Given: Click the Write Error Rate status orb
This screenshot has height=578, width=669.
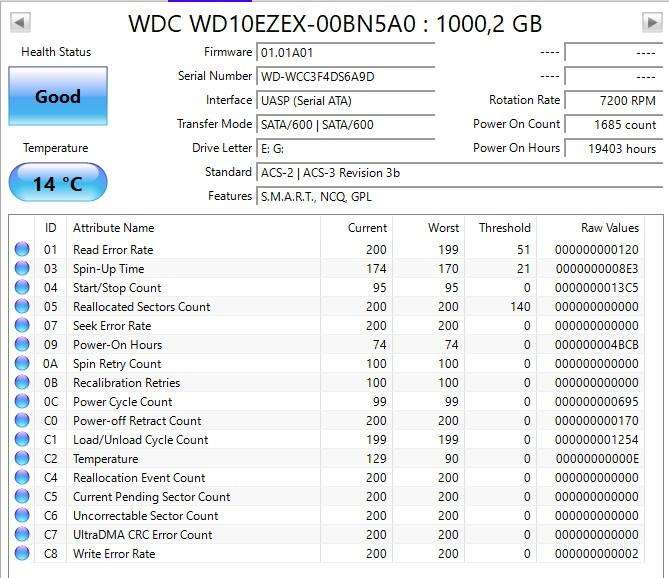Looking at the screenshot, I should [22, 553].
